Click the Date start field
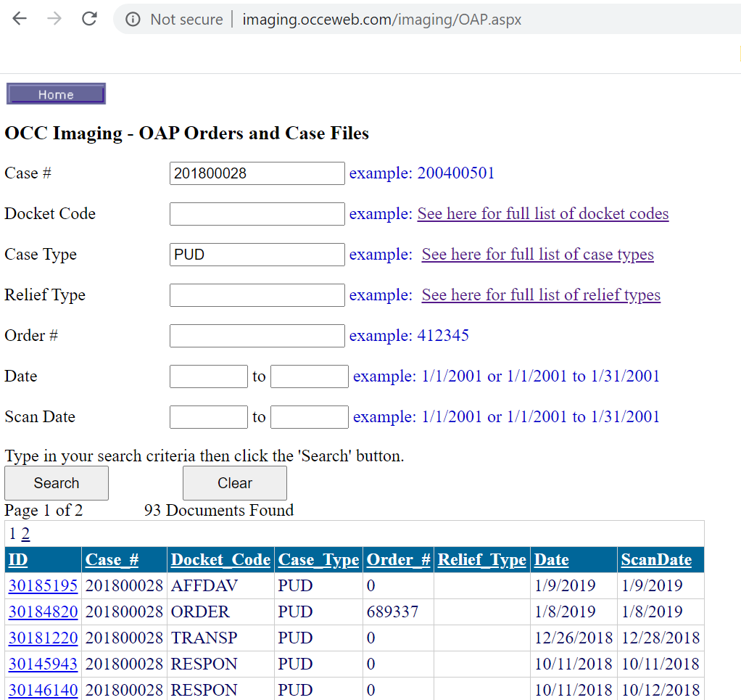This screenshot has width=741, height=700. [208, 376]
